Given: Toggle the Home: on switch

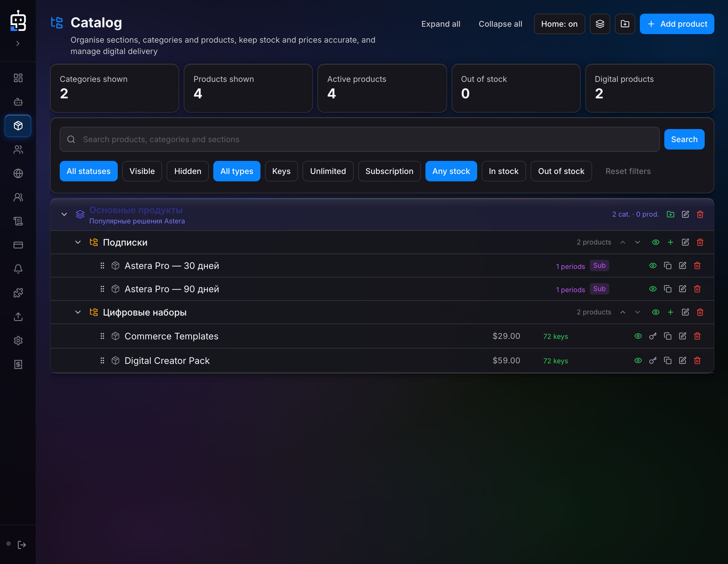Looking at the screenshot, I should [x=559, y=24].
